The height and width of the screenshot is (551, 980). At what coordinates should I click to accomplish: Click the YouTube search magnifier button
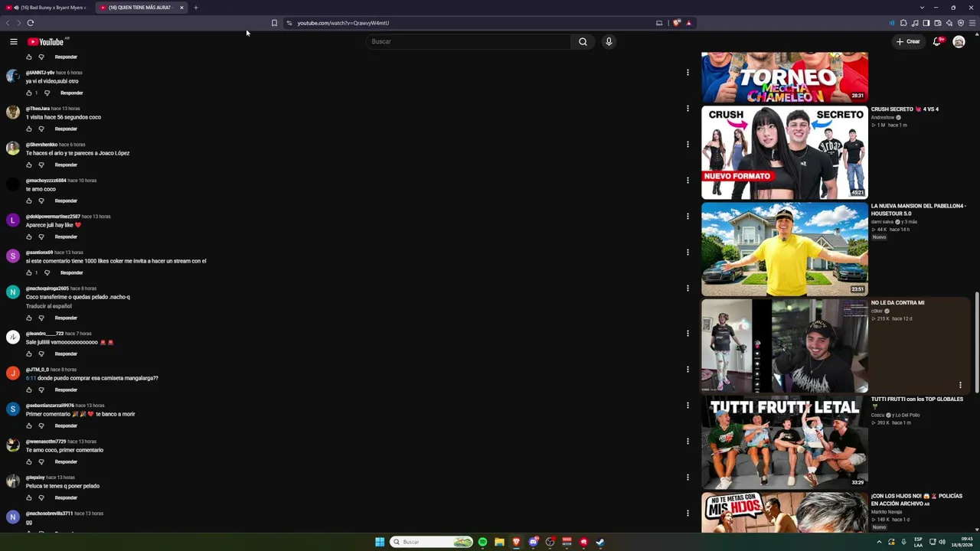point(583,41)
